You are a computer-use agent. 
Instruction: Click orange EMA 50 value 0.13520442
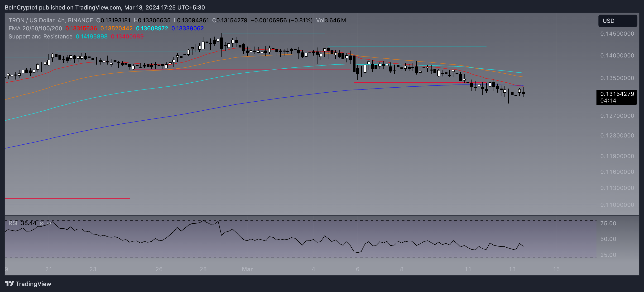point(116,28)
